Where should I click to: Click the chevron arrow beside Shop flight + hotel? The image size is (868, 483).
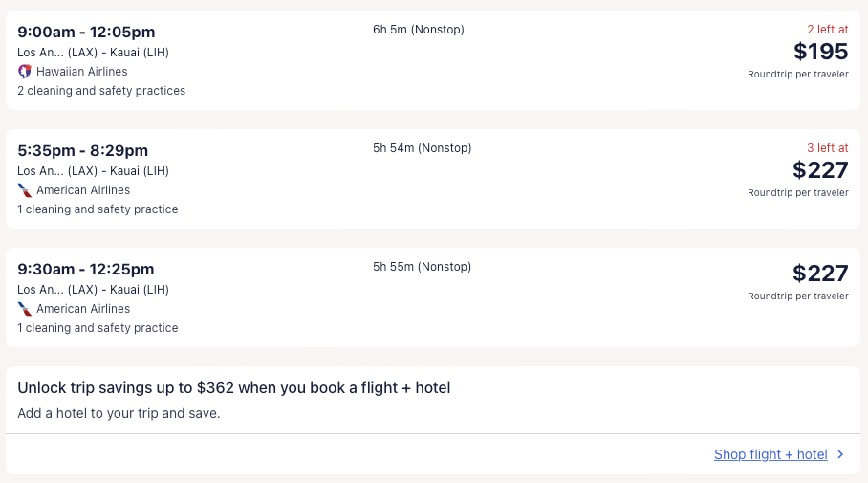(841, 455)
